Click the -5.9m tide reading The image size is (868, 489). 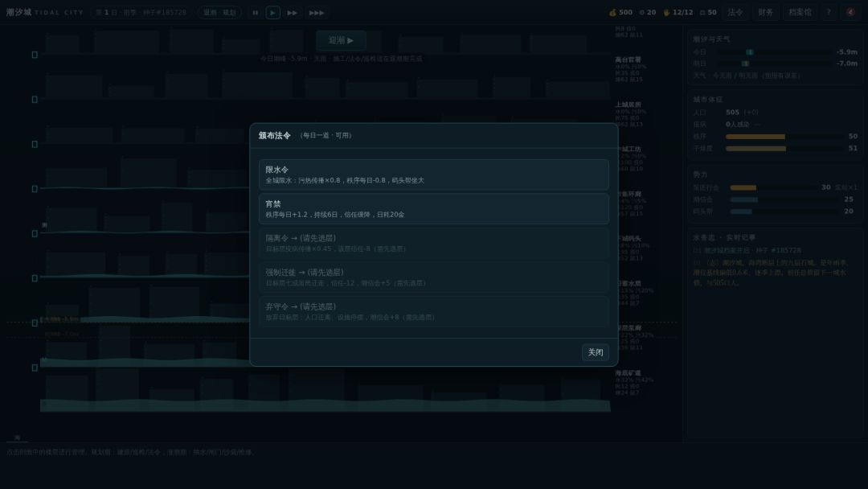click(847, 52)
